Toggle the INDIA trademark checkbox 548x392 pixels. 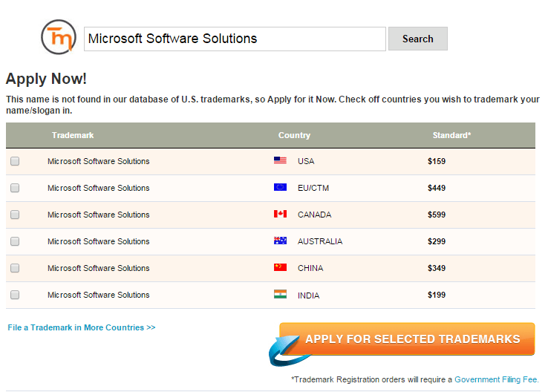15,295
